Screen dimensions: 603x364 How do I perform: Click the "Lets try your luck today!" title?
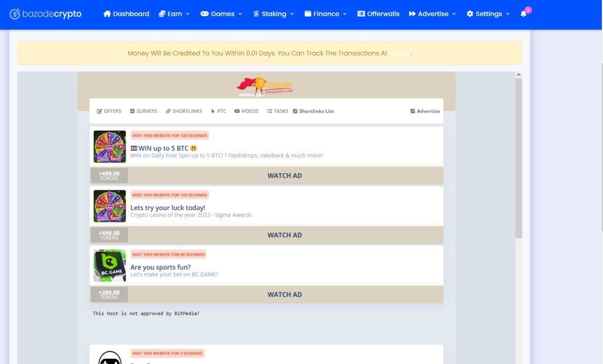point(168,208)
